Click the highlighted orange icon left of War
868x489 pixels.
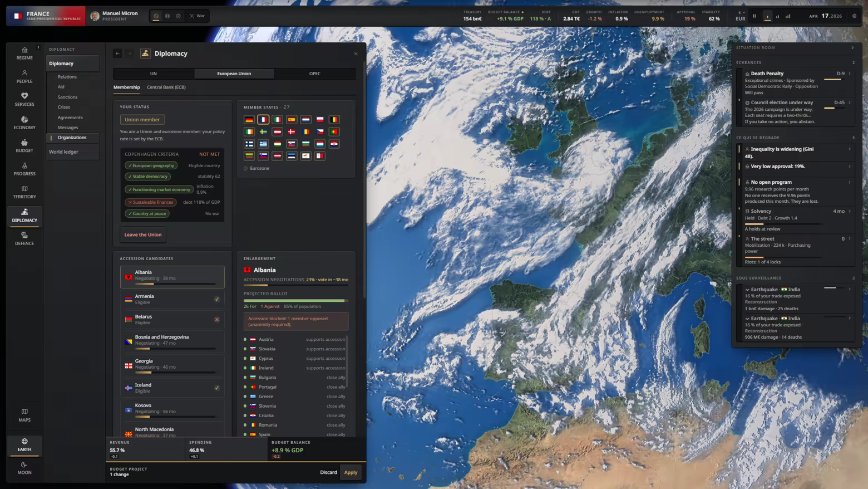(x=156, y=16)
